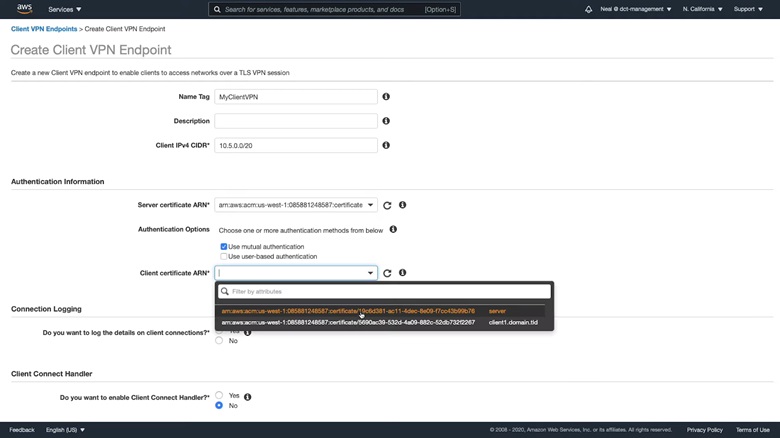Image resolution: width=780 pixels, height=438 pixels.
Task: Select No for Client Connect Handler
Action: tap(219, 406)
